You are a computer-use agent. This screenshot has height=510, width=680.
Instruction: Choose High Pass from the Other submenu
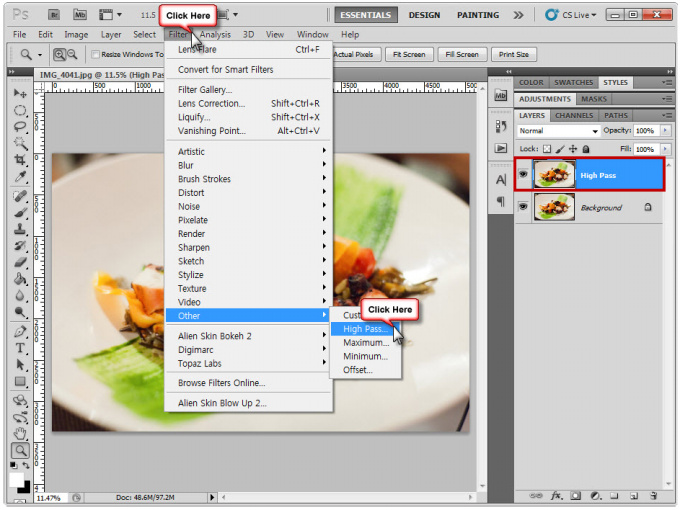click(x=363, y=329)
